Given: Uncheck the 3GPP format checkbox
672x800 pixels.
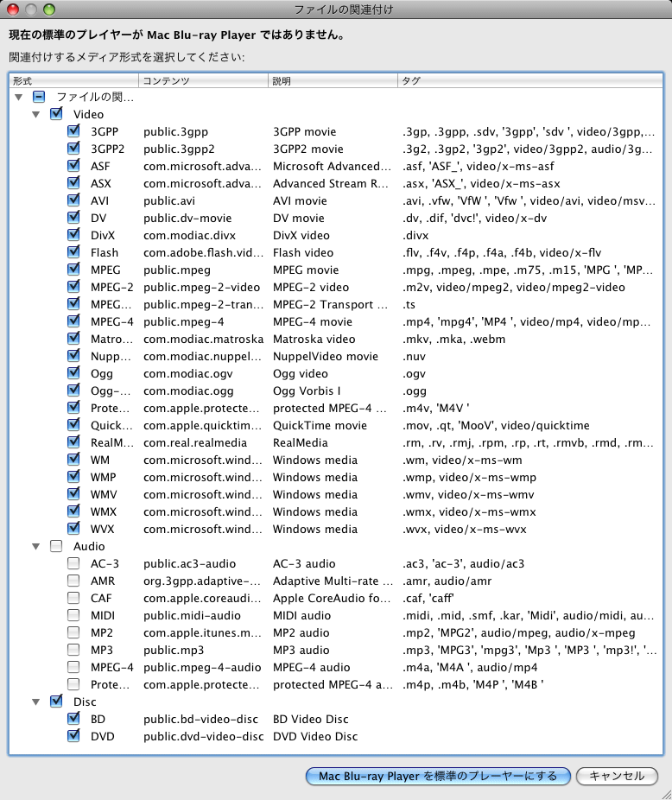Looking at the screenshot, I should (73, 130).
